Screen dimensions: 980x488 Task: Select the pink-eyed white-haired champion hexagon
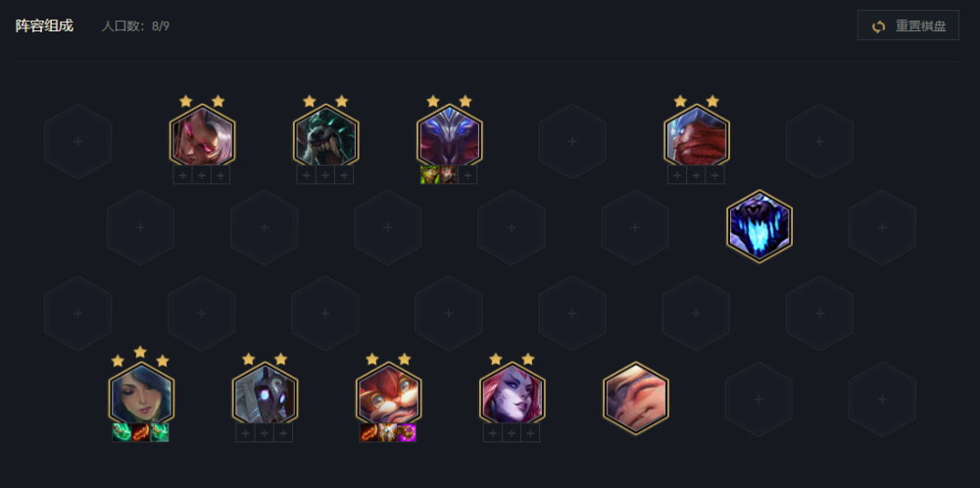click(x=202, y=136)
